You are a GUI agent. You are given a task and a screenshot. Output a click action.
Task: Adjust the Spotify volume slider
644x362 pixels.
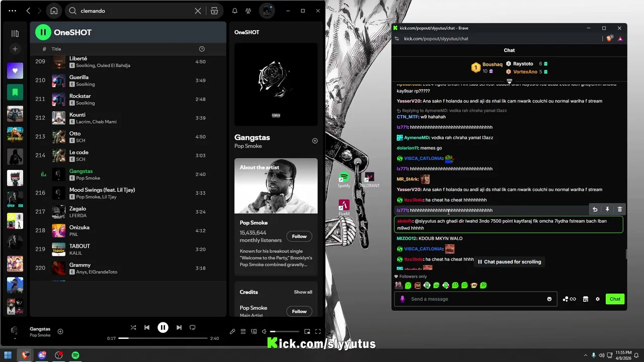tap(284, 331)
